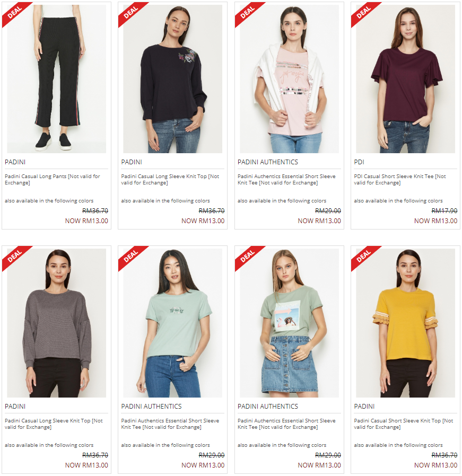This screenshot has height=476, width=462.
Task: Click the PDI brand name link
Action: 359,162
